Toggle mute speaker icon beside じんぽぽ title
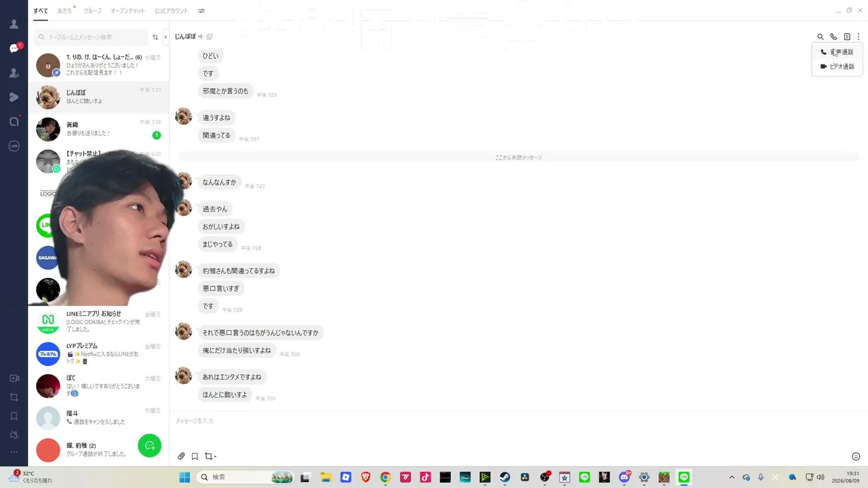The image size is (868, 488). pos(201,37)
